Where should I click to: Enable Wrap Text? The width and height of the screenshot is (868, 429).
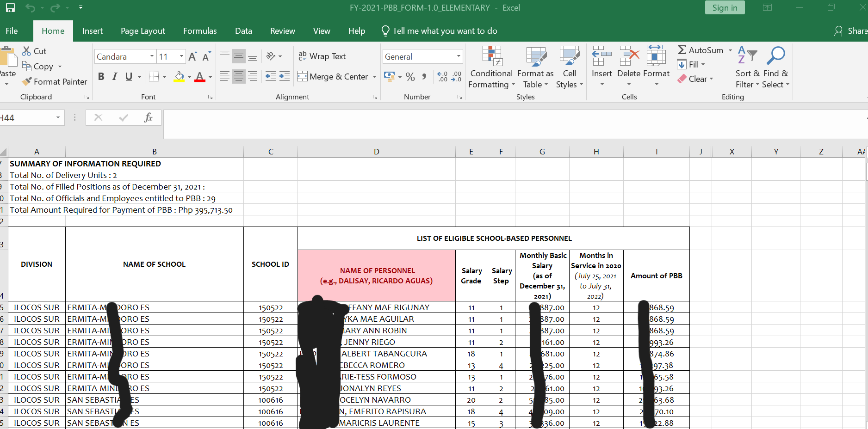coord(322,56)
